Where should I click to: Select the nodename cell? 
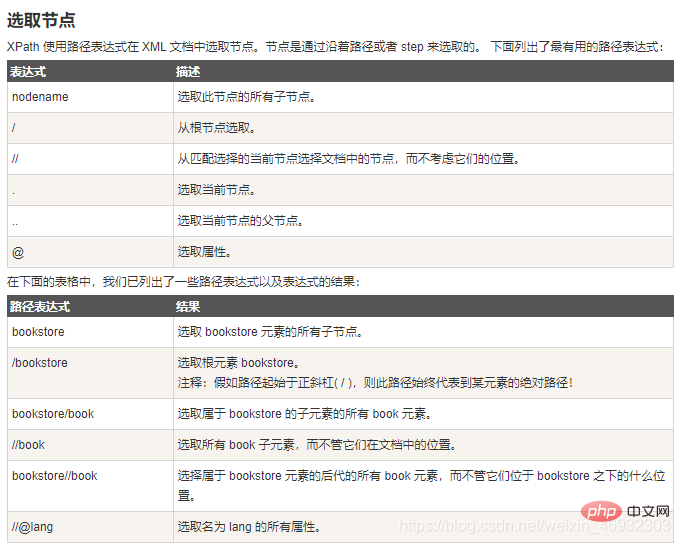pos(90,97)
